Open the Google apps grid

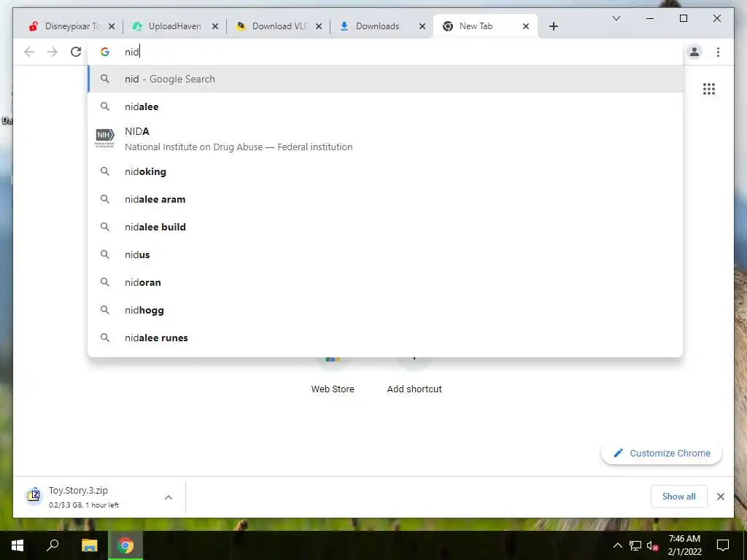pyautogui.click(x=709, y=88)
